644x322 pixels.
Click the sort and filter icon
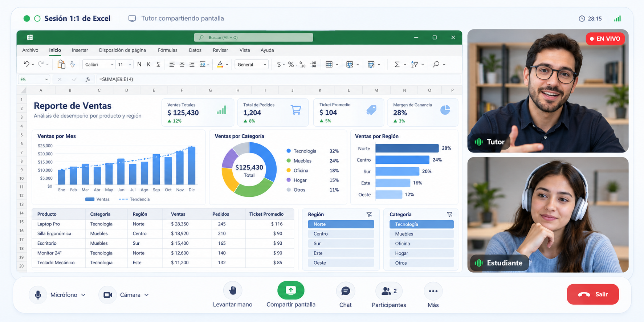point(415,64)
